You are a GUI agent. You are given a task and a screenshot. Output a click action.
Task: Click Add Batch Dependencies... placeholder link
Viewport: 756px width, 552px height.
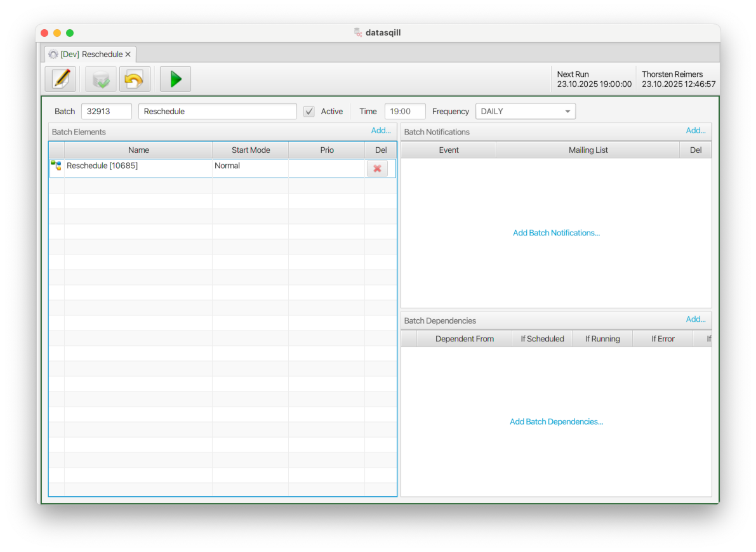tap(556, 421)
